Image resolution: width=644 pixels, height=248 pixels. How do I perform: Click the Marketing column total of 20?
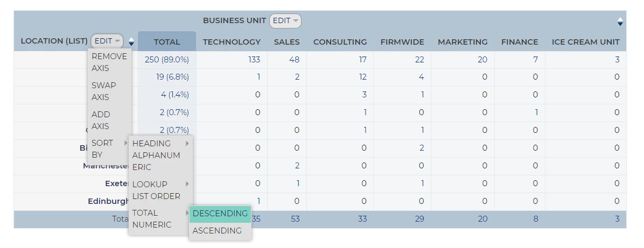click(482, 218)
